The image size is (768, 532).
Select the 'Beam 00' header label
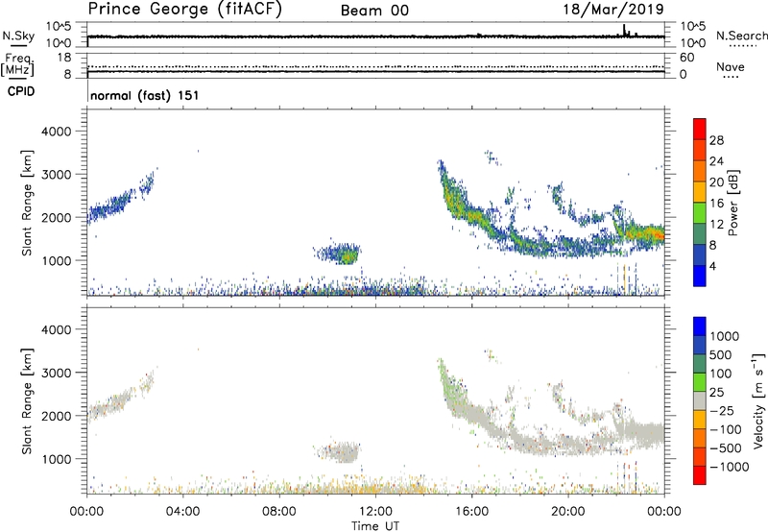coord(374,11)
